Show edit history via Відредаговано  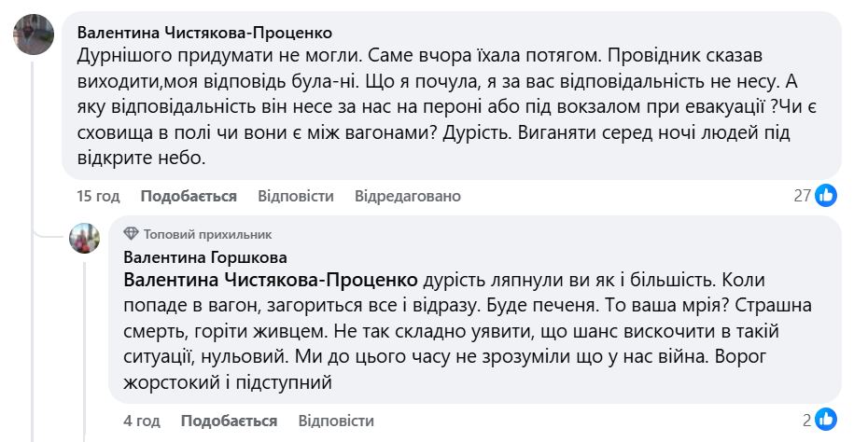click(408, 196)
